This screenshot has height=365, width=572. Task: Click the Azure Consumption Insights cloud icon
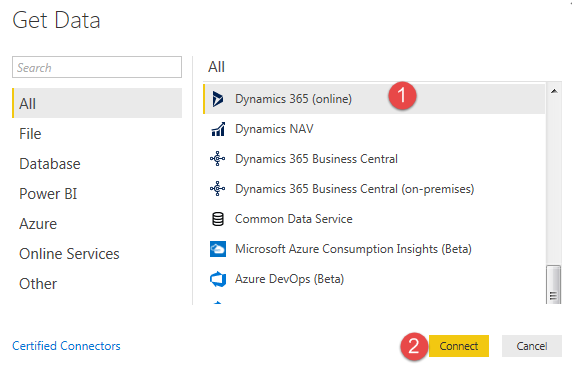pyautogui.click(x=218, y=249)
